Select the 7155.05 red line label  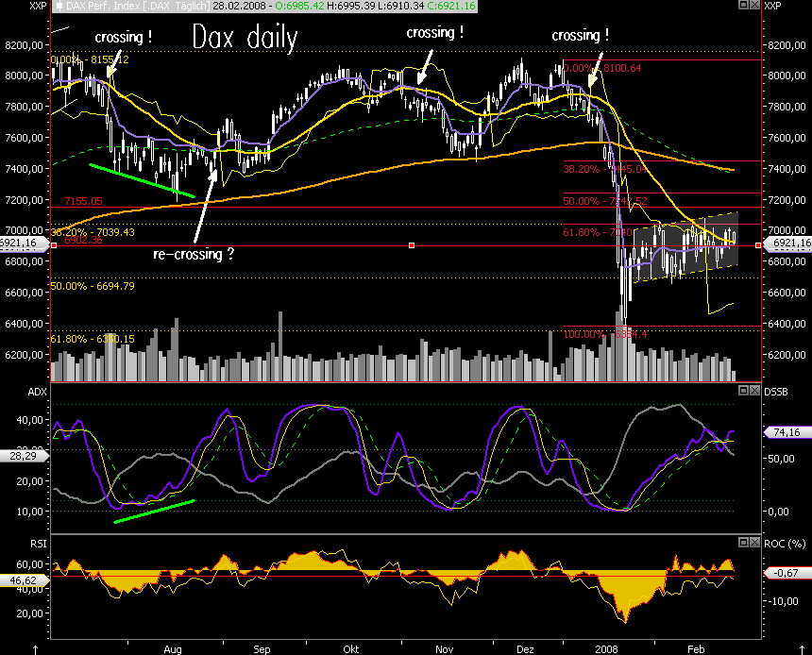[x=83, y=201]
